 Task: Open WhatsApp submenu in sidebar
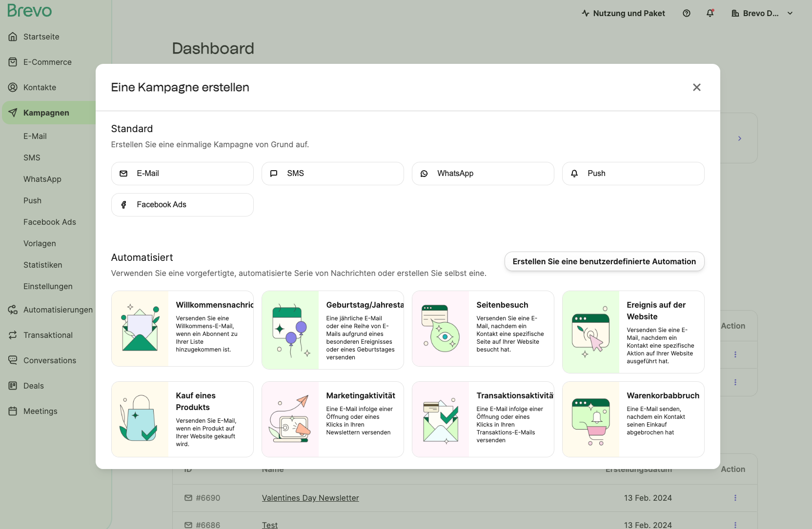42,179
